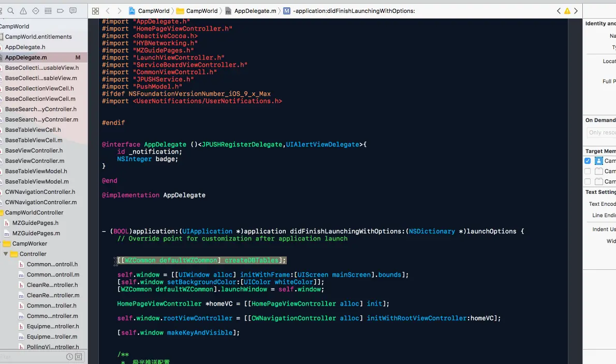Check the third target membership checkbox
Image resolution: width=616 pixels, height=364 pixels.
tap(588, 181)
